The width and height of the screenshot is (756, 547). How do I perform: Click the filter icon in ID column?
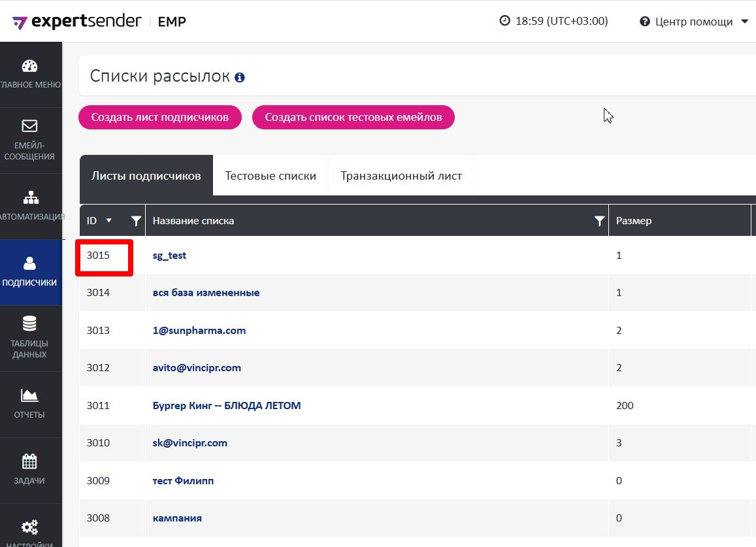[x=136, y=221]
